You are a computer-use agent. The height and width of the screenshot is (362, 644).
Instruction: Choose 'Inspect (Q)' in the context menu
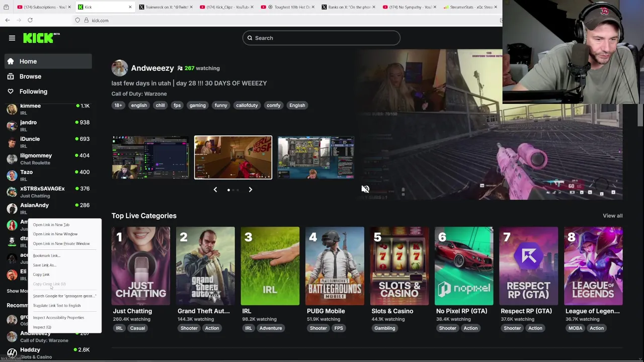64,327
